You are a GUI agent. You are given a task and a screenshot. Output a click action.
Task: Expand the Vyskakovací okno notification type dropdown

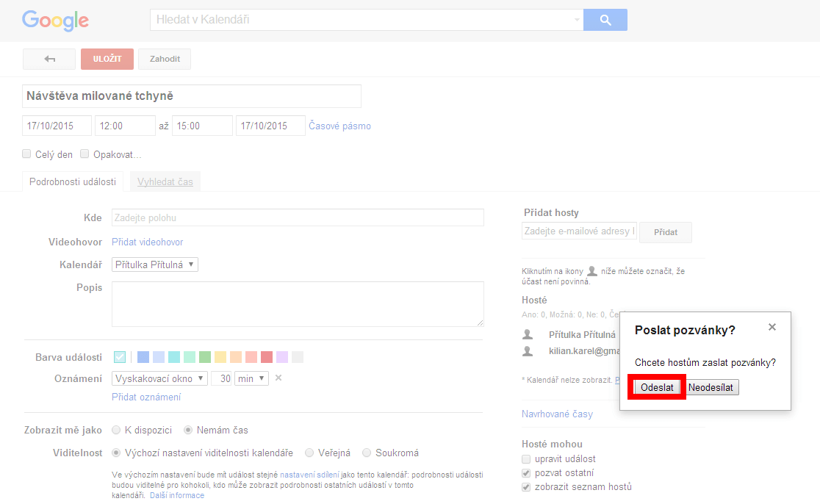click(x=160, y=378)
